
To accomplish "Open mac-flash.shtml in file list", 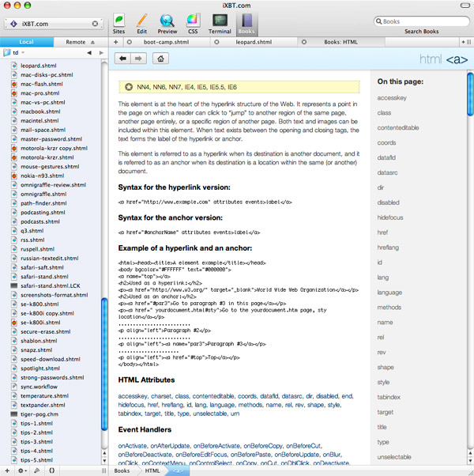I will pyautogui.click(x=42, y=84).
